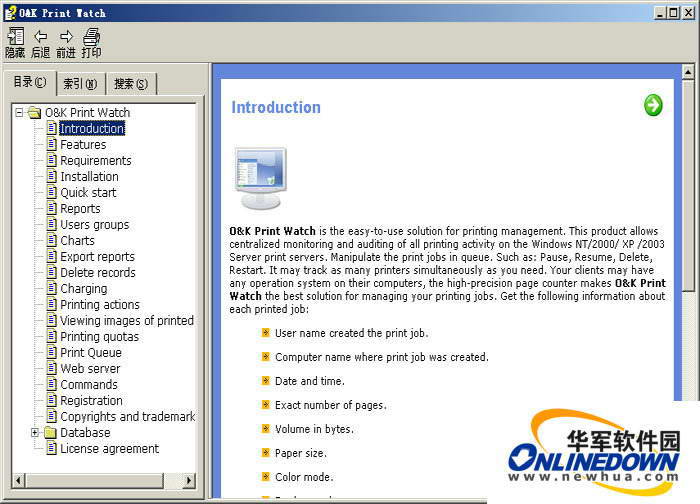
Task: Expand the Database folder node
Action: (x=35, y=432)
